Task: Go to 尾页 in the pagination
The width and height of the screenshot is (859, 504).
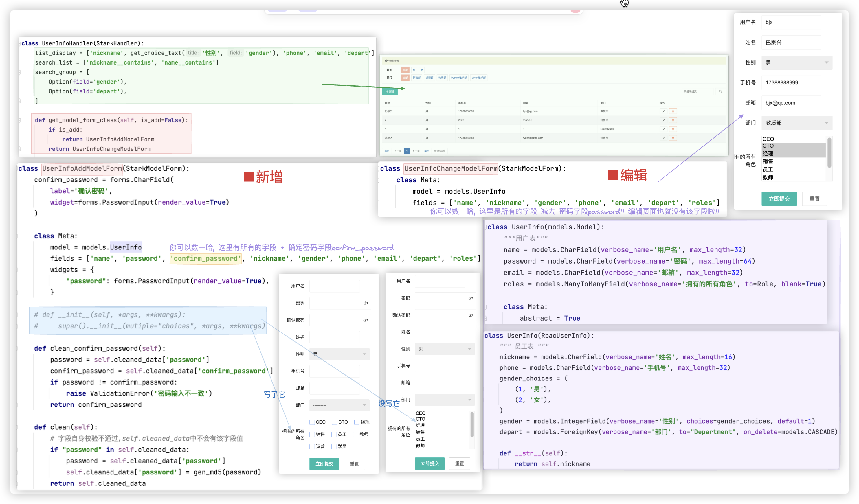Action: click(427, 151)
